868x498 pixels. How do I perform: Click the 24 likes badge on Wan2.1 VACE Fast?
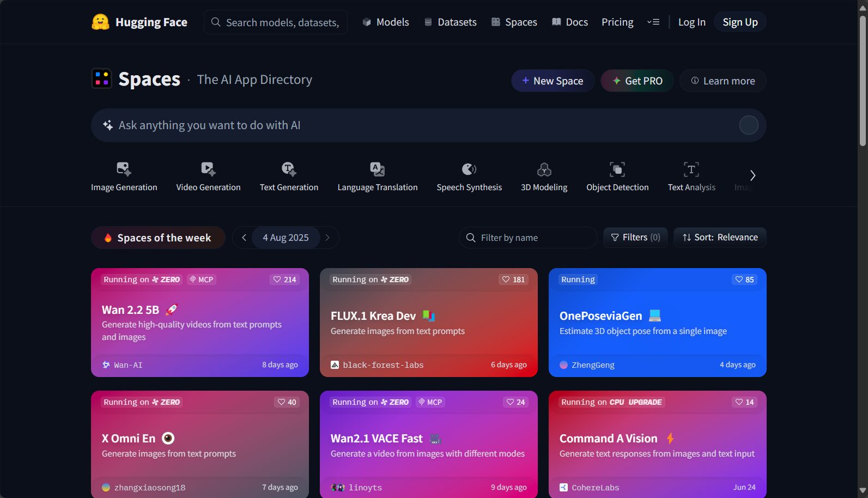pyautogui.click(x=515, y=402)
